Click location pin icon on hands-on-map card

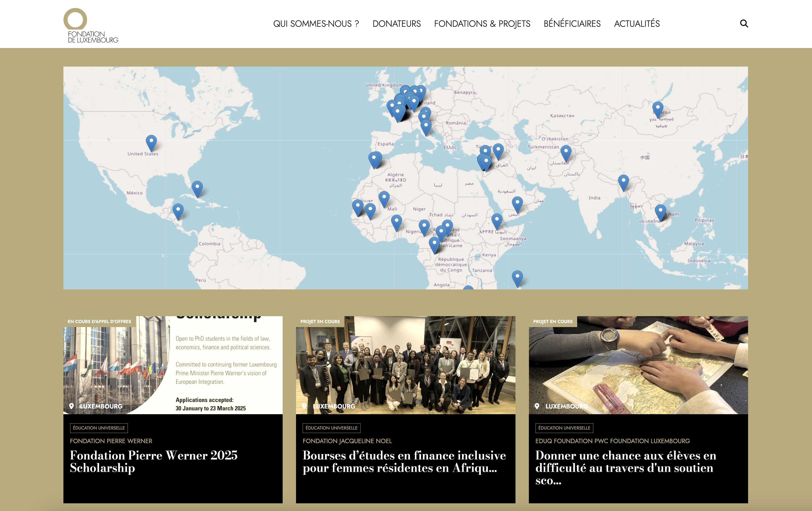[537, 406]
